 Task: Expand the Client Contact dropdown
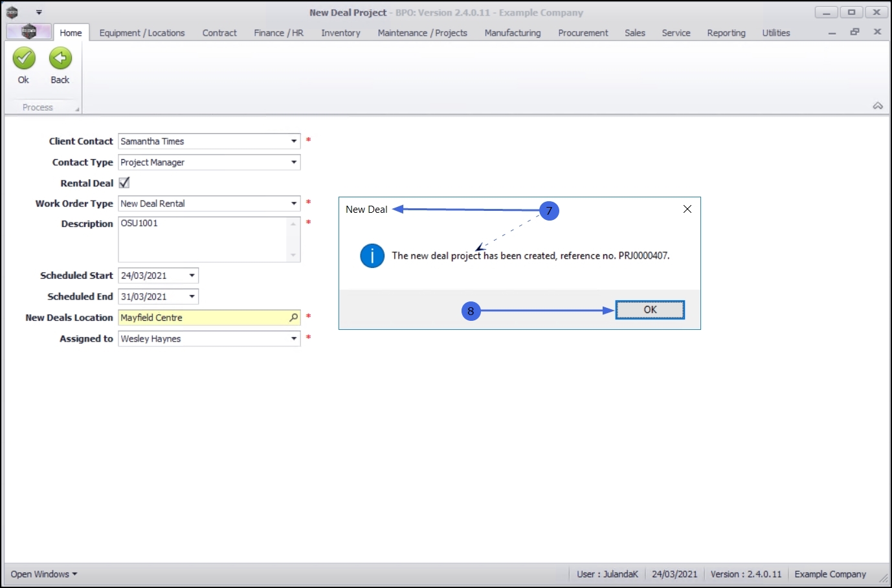(x=294, y=141)
